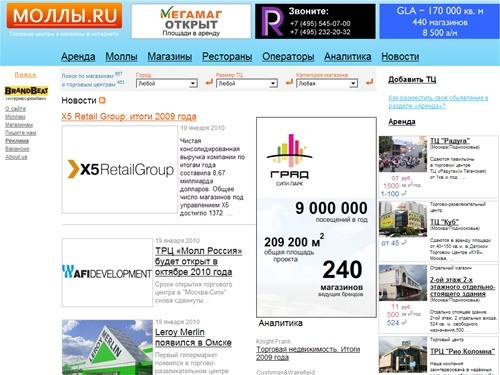Open the 2-ой этаж building photo
Image resolution: width=500 pixels, height=375 pixels.
pos(403,283)
